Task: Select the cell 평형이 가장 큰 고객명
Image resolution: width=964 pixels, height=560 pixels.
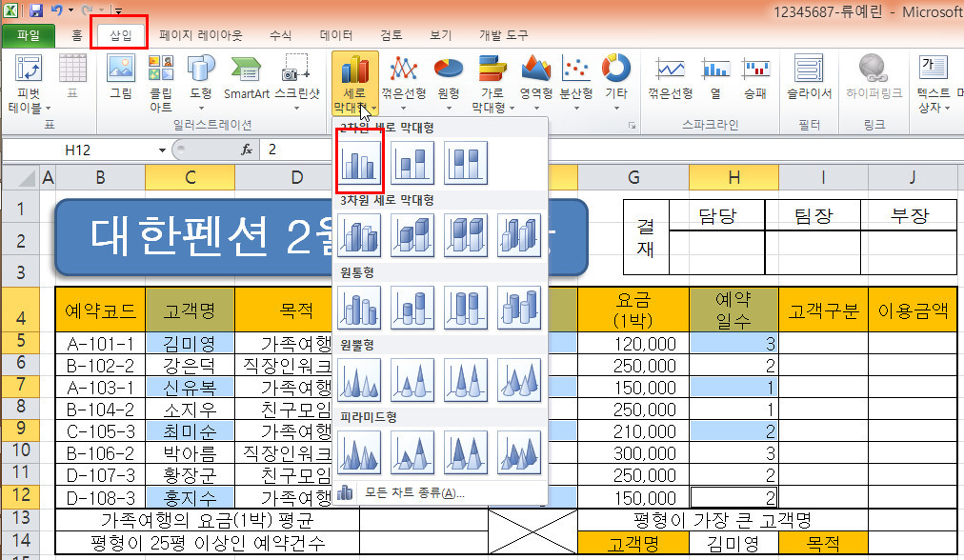Action: [722, 520]
